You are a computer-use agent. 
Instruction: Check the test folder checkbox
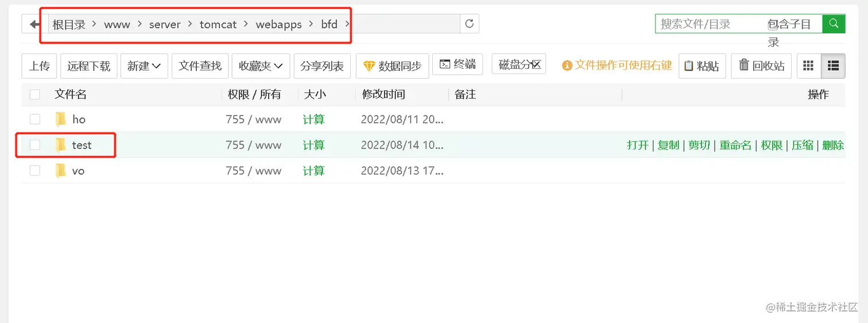pos(35,145)
